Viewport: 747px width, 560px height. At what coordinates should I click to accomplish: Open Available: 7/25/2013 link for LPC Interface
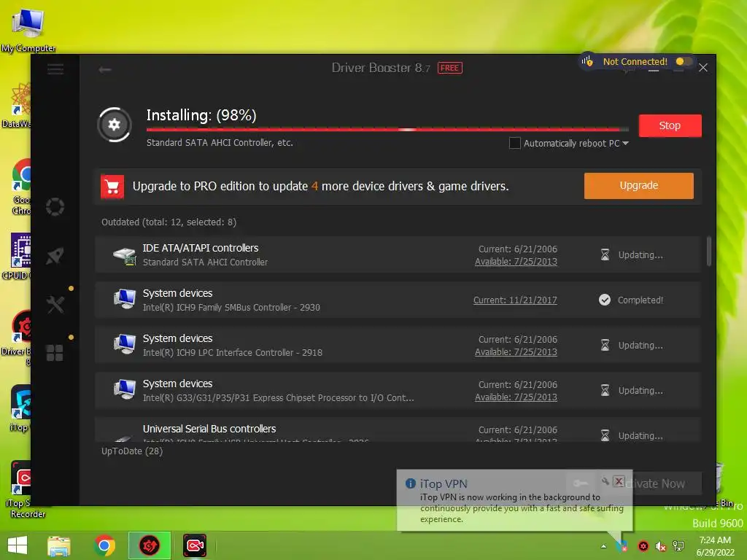[x=516, y=352]
